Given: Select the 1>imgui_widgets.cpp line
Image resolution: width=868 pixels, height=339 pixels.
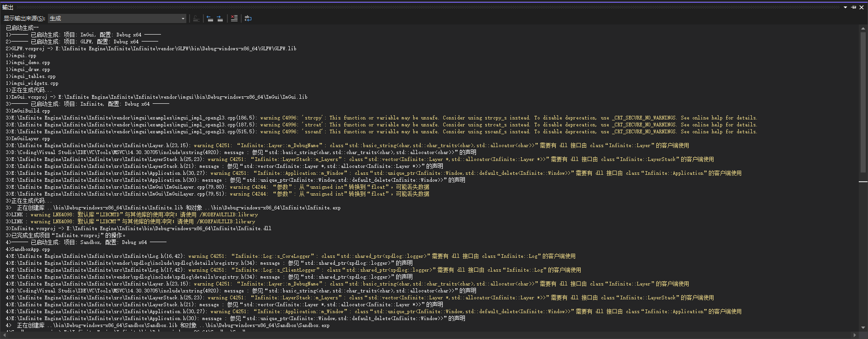Looking at the screenshot, I should coord(32,83).
